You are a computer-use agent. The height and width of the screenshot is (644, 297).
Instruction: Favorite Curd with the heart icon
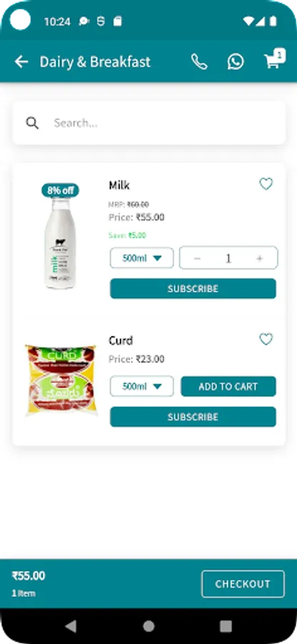(266, 339)
